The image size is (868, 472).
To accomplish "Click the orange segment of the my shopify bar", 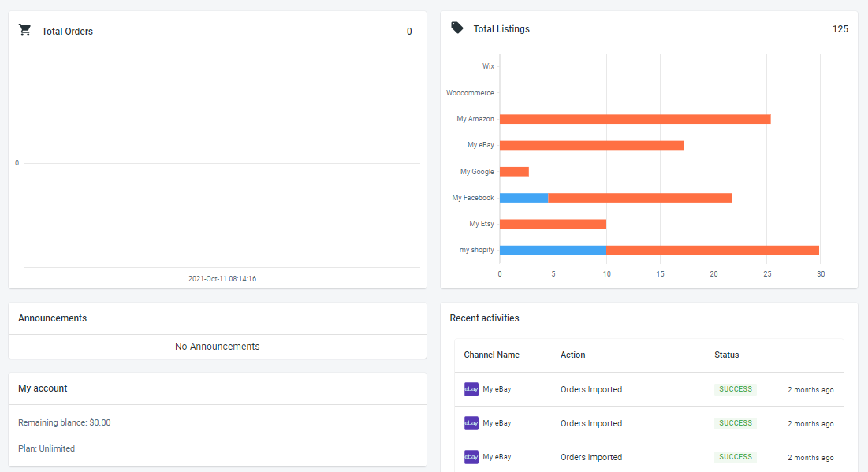I will (x=713, y=250).
